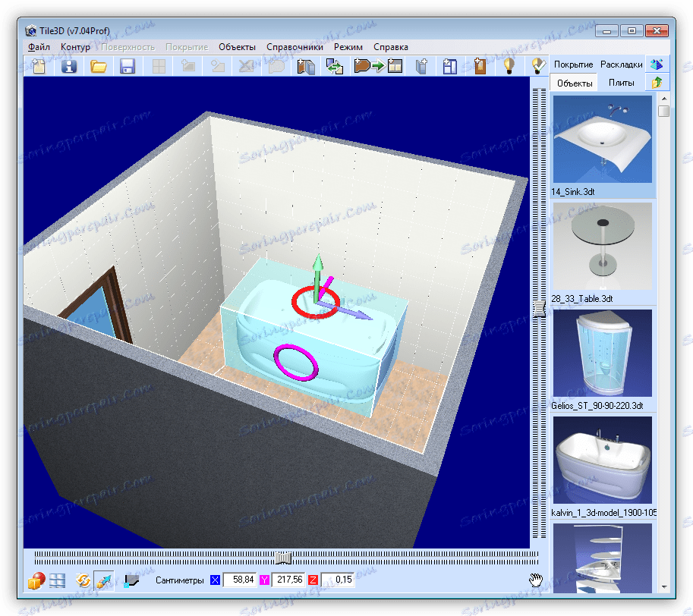The image size is (693, 616).
Task: Open the Файл menu
Action: click(x=39, y=47)
